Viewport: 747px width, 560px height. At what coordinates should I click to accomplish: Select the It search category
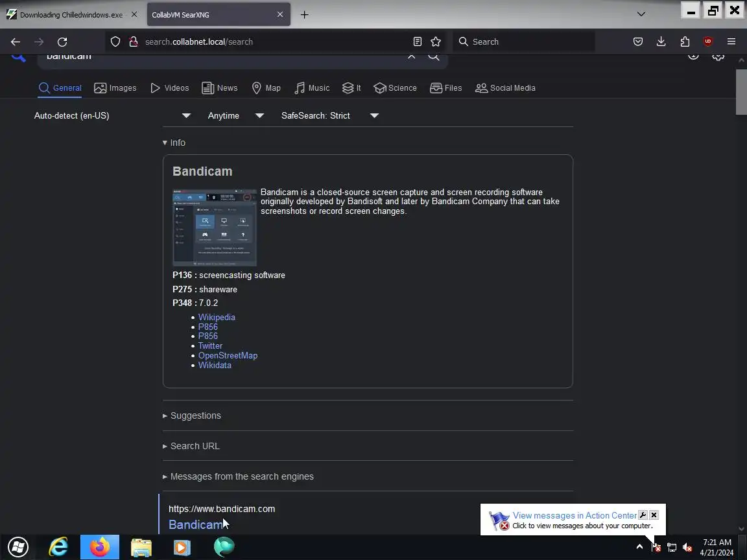click(351, 88)
